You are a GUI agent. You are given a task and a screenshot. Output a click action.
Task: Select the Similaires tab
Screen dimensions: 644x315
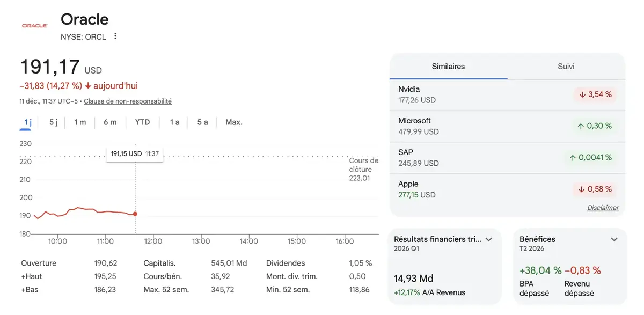448,67
